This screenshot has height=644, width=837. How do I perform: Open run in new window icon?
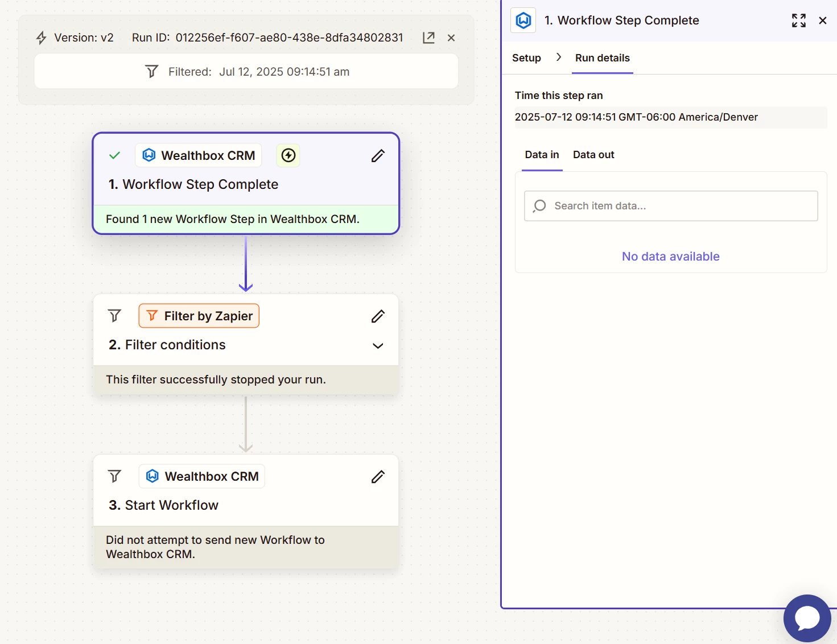428,38
